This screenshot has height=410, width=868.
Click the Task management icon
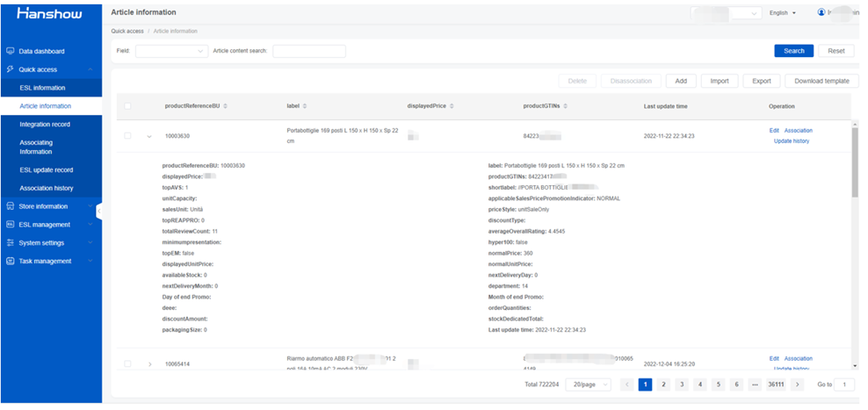click(x=10, y=261)
